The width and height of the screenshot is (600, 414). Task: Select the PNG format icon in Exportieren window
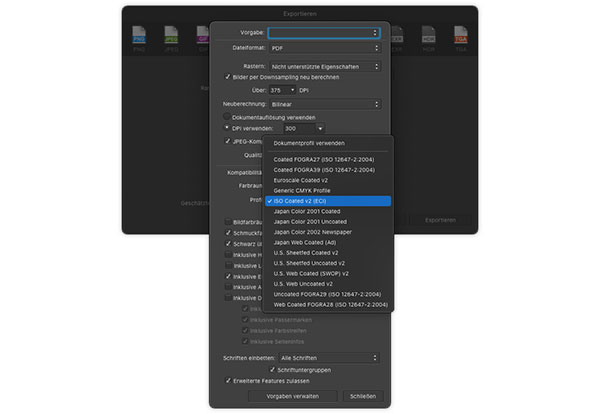click(x=139, y=35)
